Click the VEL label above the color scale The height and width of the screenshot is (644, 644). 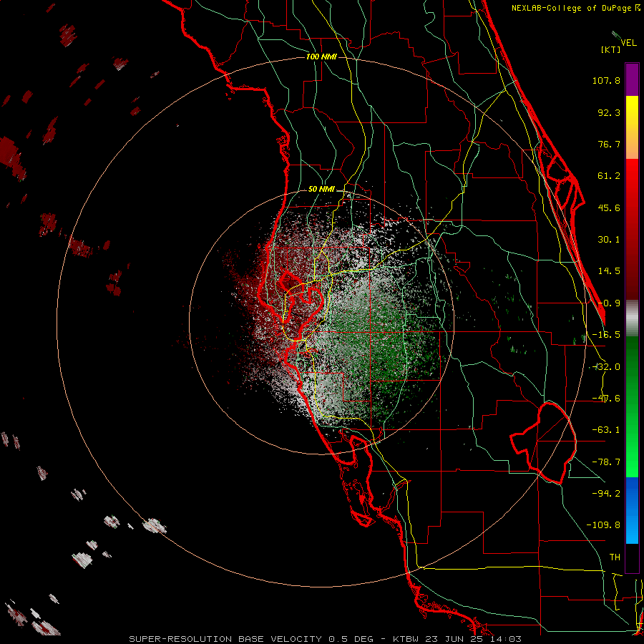click(x=629, y=42)
